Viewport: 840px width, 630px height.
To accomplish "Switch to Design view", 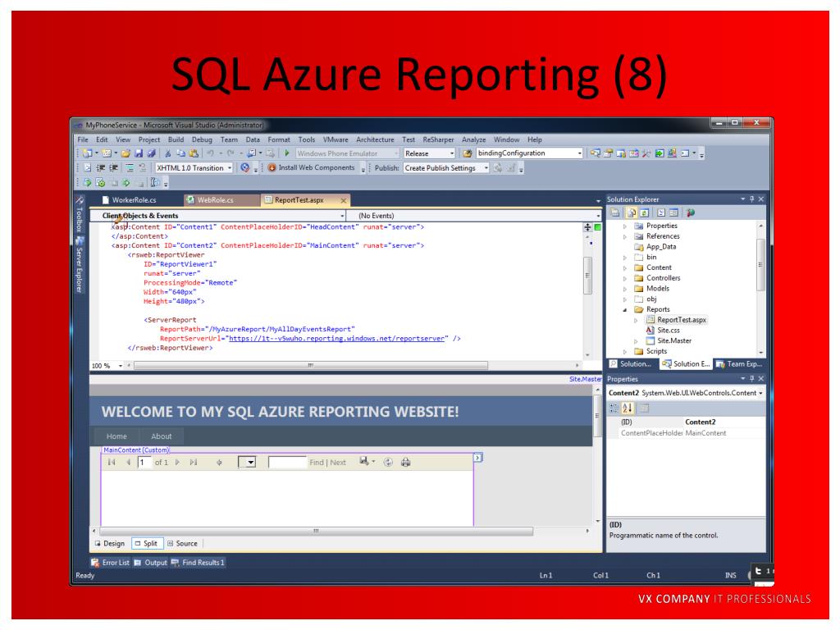I will (x=110, y=543).
